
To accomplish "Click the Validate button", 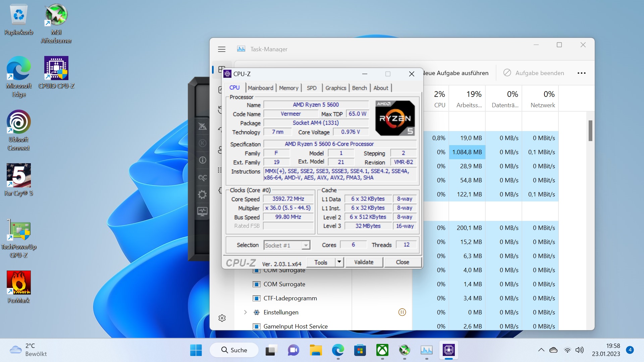I will pyautogui.click(x=364, y=262).
